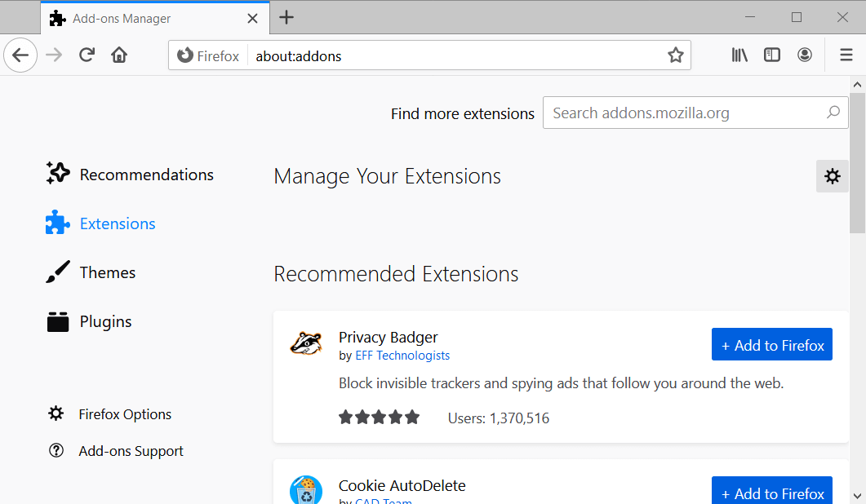The height and width of the screenshot is (504, 866).
Task: Open Firefox Options from the sidebar
Action: point(125,413)
